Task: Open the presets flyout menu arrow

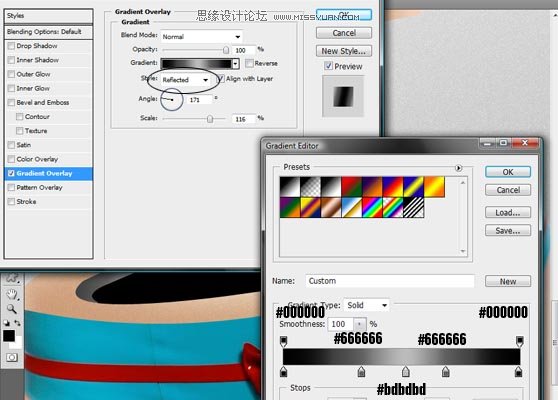Action: click(x=459, y=168)
